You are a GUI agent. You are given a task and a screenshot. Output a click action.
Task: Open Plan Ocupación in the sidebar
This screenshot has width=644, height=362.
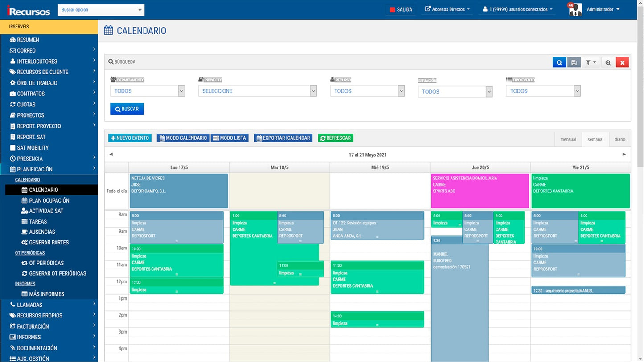(x=49, y=200)
